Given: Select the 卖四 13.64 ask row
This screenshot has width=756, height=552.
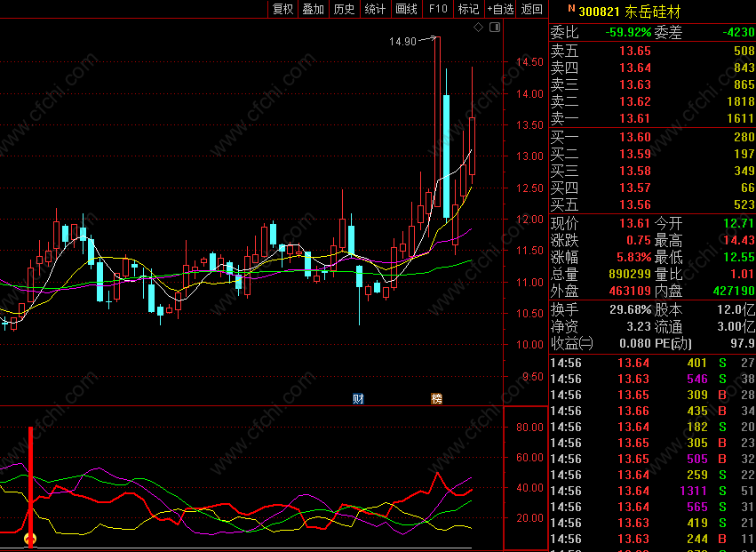Looking at the screenshot, I should [653, 68].
